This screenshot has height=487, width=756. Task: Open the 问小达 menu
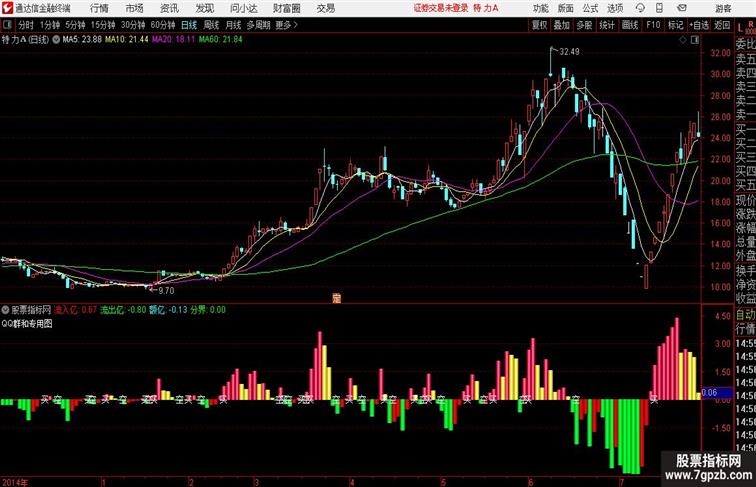tap(244, 8)
